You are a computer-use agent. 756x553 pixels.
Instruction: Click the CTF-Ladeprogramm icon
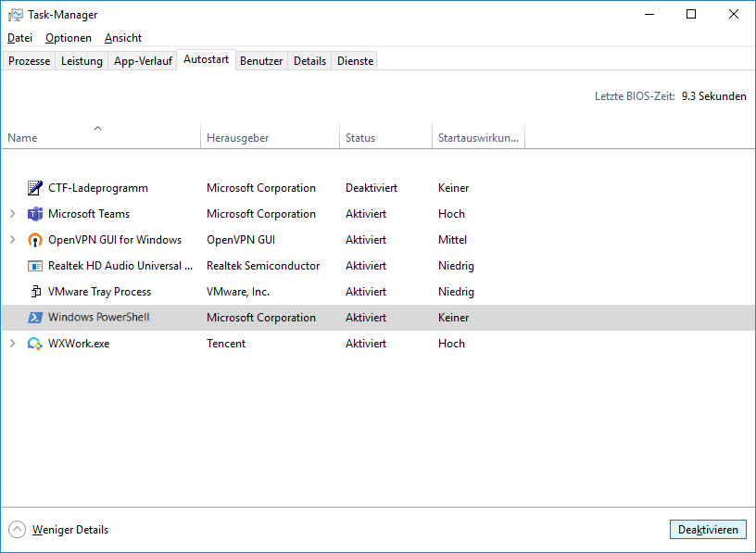click(x=35, y=188)
